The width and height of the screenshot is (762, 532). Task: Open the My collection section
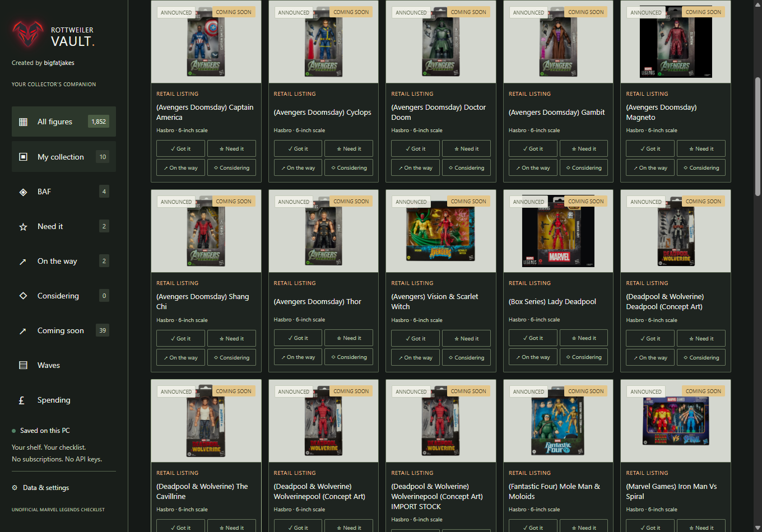click(64, 157)
